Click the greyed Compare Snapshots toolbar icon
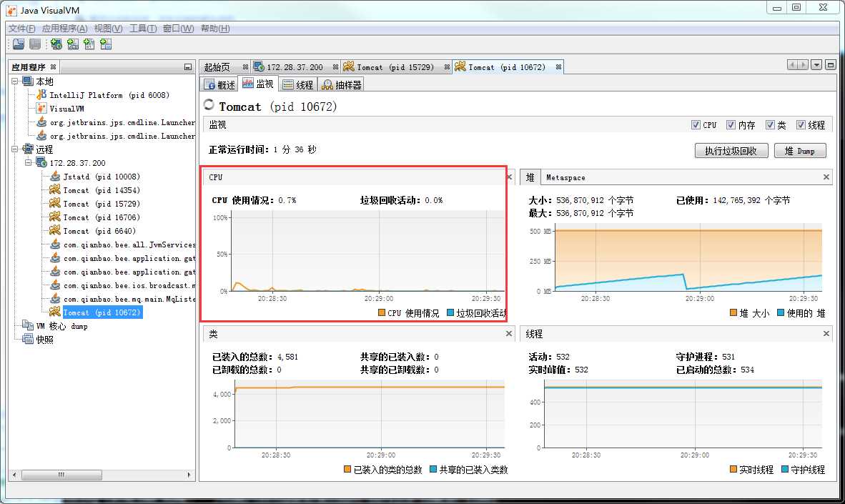Viewport: 845px width, 504px height. [x=35, y=44]
